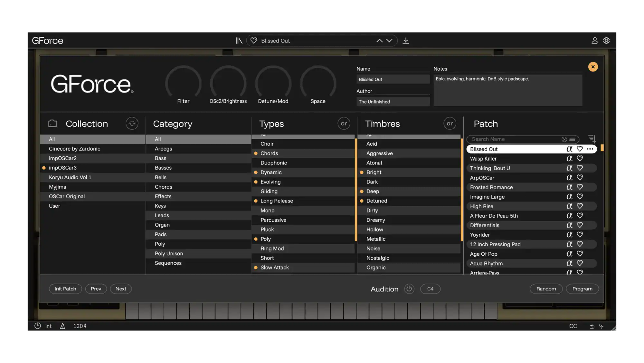Click the redo icon in status bar

(x=601, y=326)
